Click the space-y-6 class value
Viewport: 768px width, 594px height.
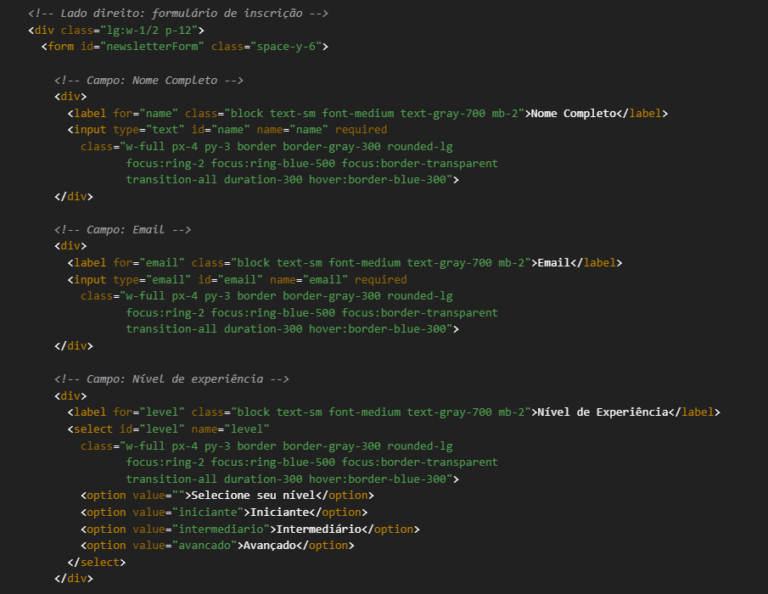coord(286,47)
